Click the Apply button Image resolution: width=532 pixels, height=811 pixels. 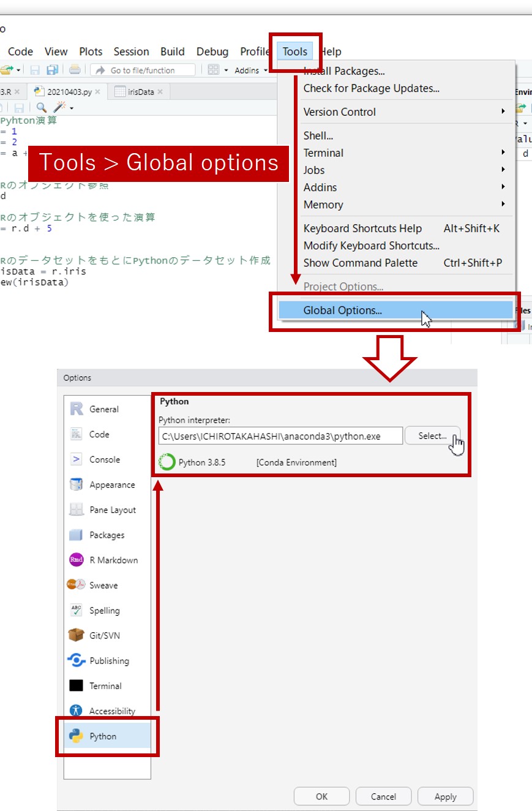pyautogui.click(x=445, y=796)
